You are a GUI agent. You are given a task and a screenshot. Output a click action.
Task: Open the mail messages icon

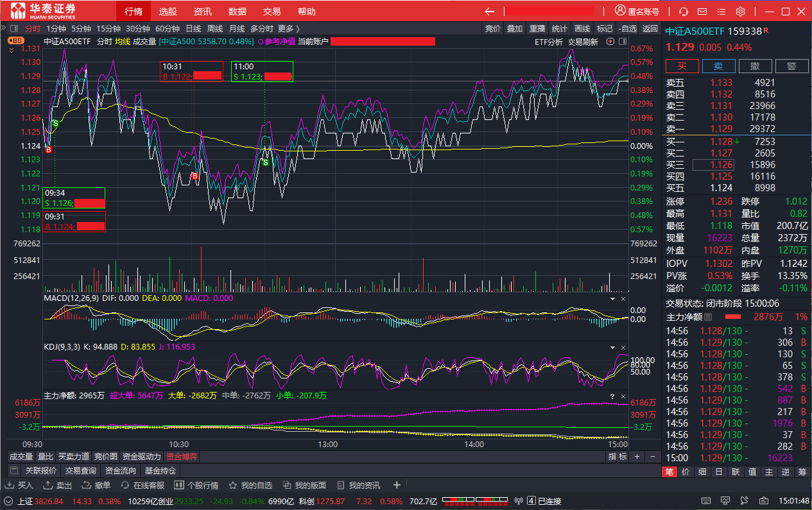click(702, 12)
